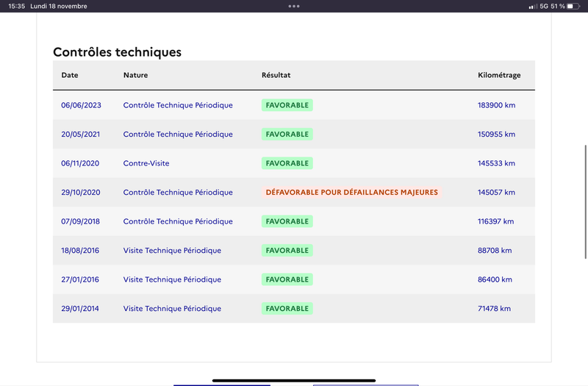The image size is (588, 386).
Task: Click FAVORABLE badge on 29/01/2014 row
Action: click(287, 309)
